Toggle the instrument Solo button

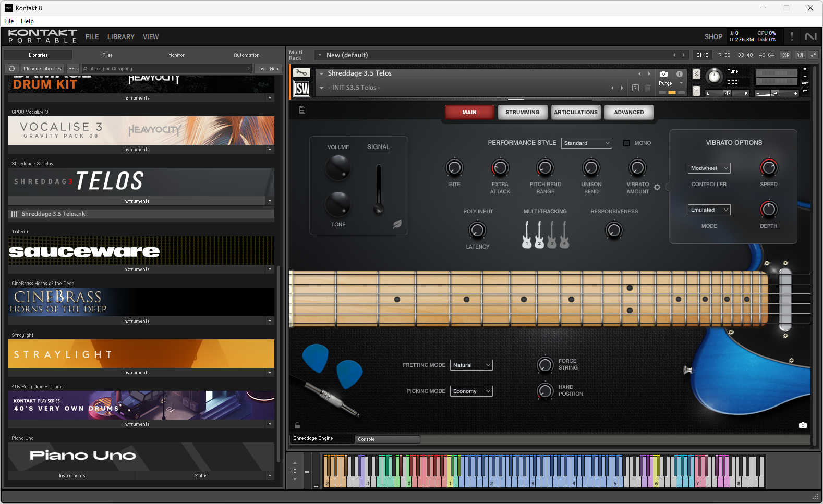tap(696, 75)
